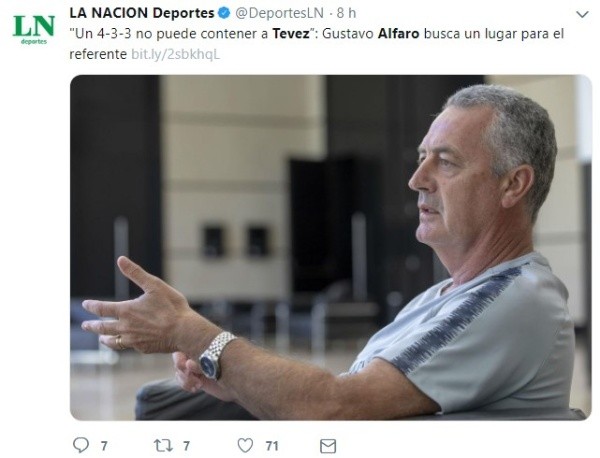The width and height of the screenshot is (600, 458).
Task: Send tweet via envelope message icon
Action: 328,446
